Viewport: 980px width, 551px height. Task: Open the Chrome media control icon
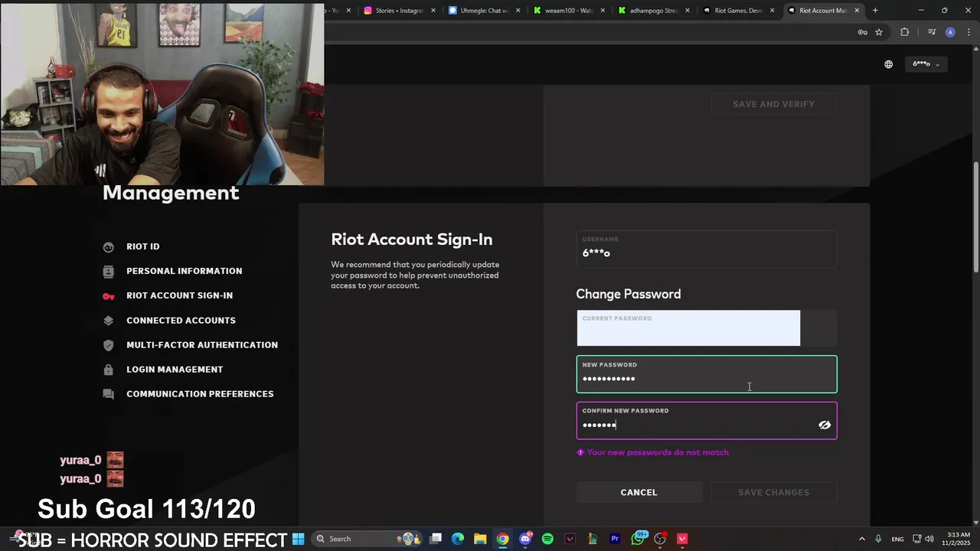pyautogui.click(x=932, y=32)
